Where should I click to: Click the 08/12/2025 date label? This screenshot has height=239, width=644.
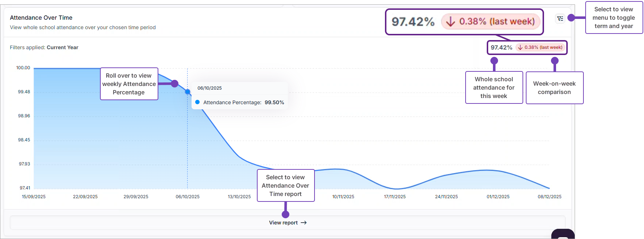click(x=549, y=197)
